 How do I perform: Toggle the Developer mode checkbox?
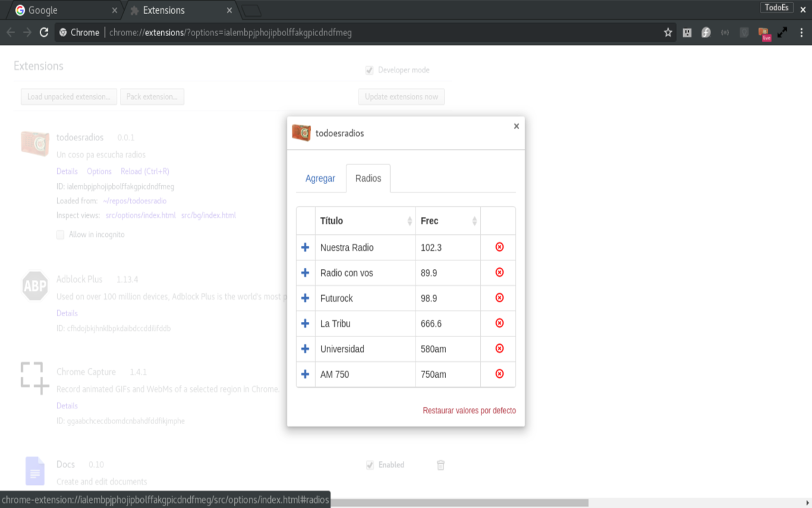coord(369,70)
